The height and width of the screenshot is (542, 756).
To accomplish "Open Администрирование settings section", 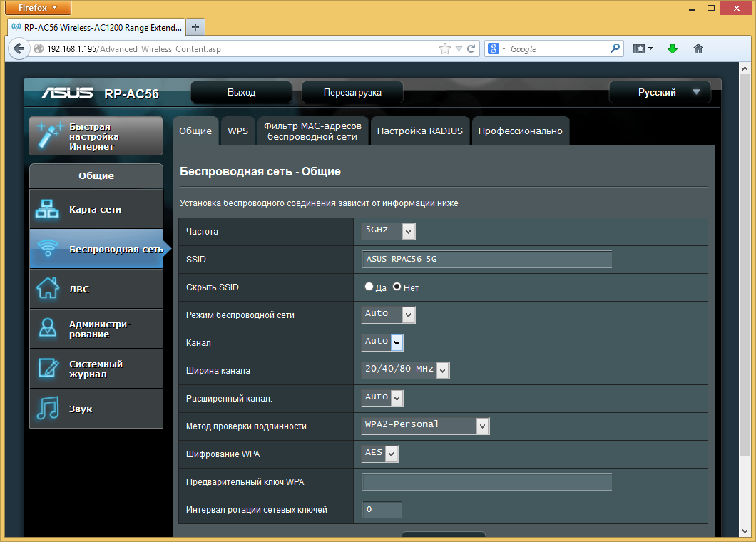I will pos(96,329).
